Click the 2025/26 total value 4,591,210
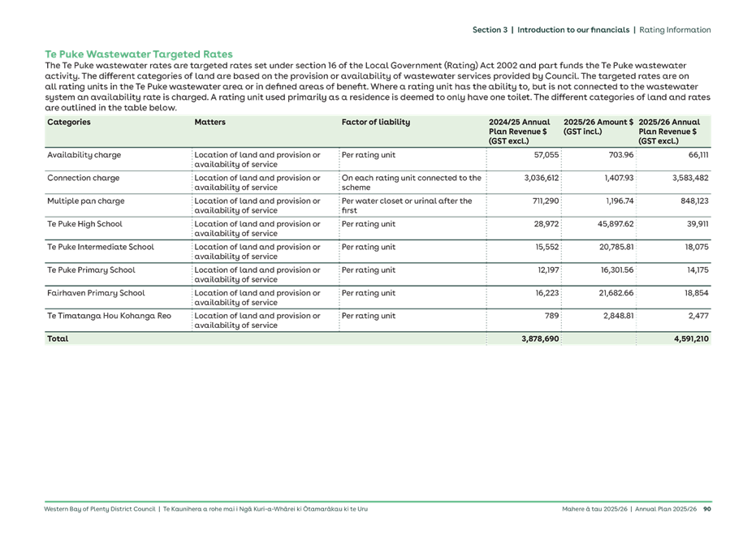The image size is (756, 539). pos(690,338)
